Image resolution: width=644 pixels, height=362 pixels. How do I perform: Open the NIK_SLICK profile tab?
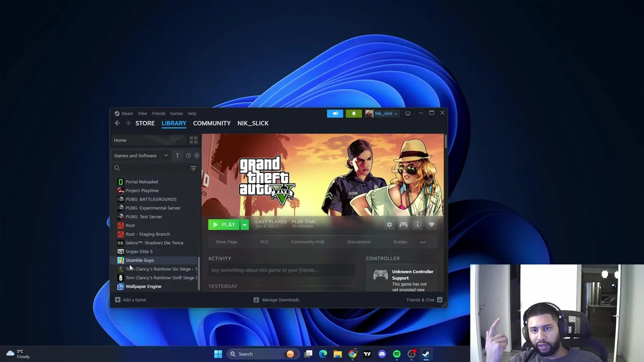[253, 123]
